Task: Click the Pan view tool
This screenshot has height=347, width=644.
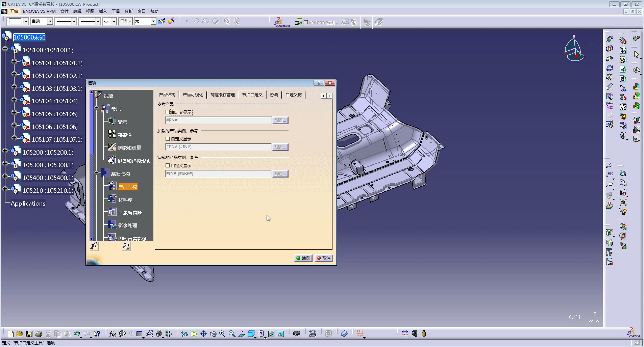Action: [x=203, y=334]
